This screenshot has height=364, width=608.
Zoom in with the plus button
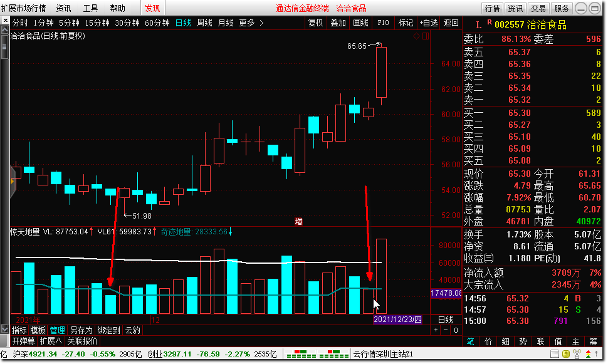(436, 330)
